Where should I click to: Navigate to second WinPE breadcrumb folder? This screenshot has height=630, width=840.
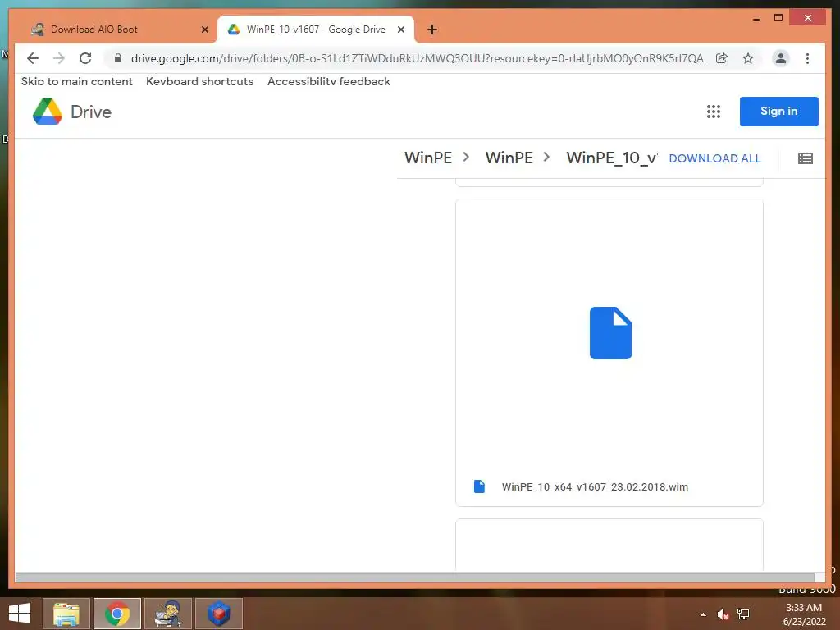(x=509, y=157)
